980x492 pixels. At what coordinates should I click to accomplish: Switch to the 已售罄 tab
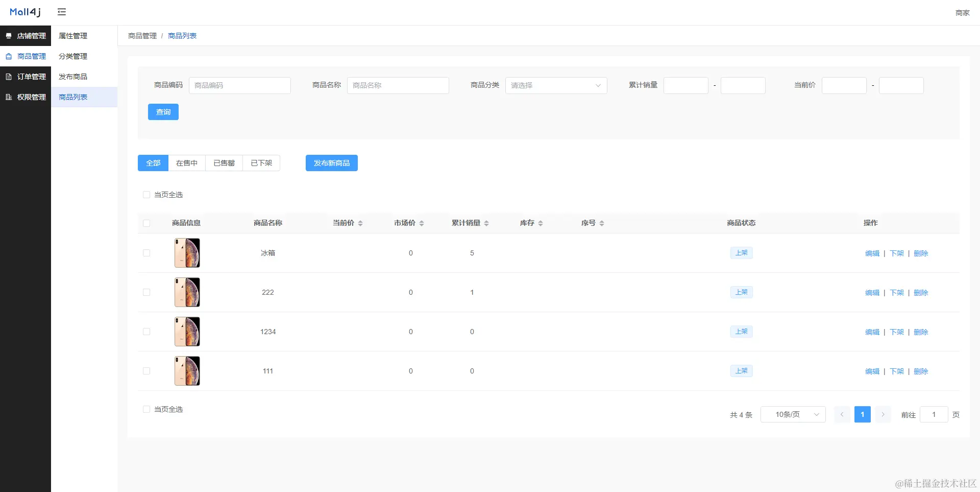click(x=224, y=163)
